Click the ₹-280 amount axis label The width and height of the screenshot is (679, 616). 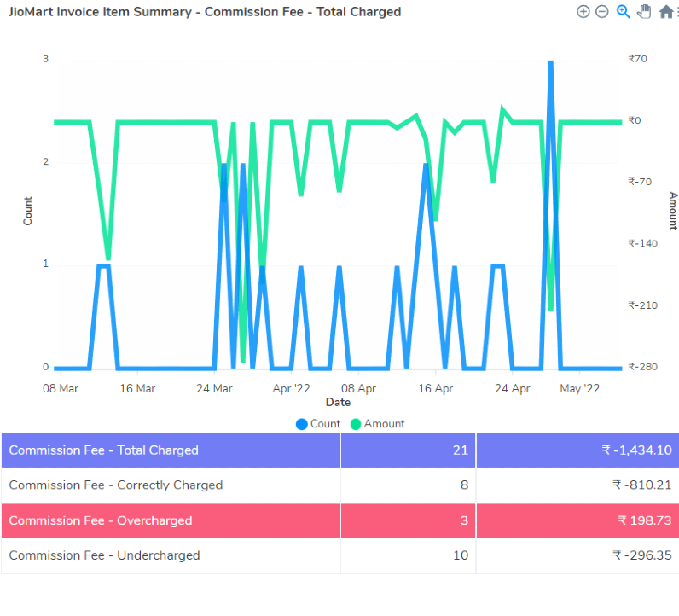pos(643,367)
